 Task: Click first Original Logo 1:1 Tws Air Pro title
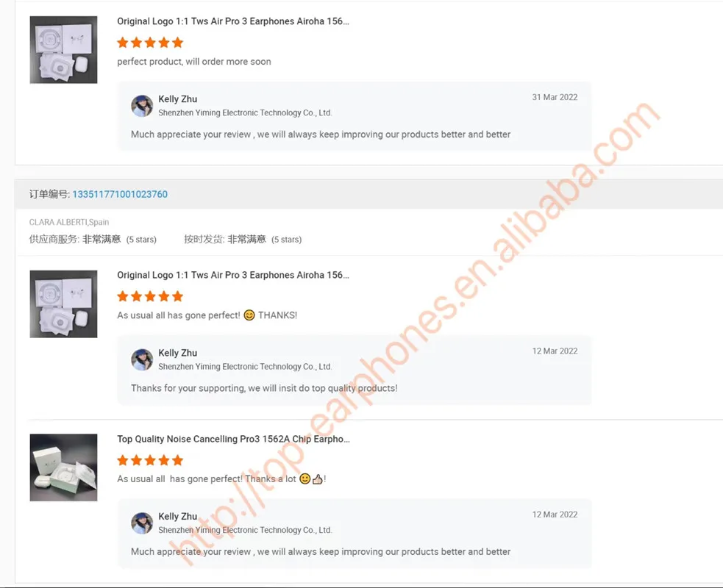coord(233,21)
